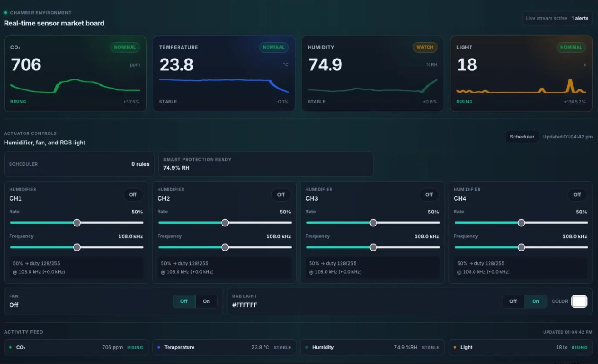Image resolution: width=598 pixels, height=364 pixels.
Task: Click the CH4 Rate slider handle
Action: (521, 223)
